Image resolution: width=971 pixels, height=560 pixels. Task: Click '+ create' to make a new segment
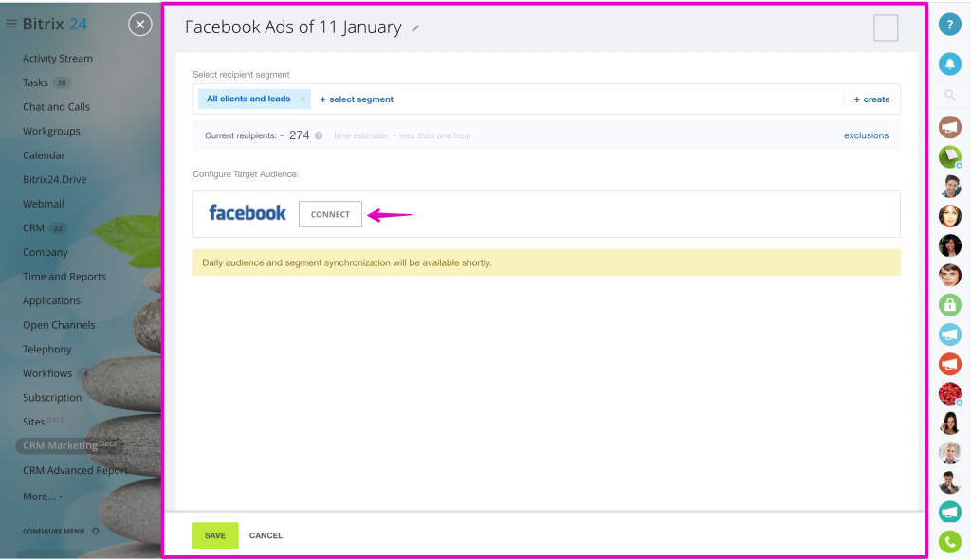tap(871, 99)
